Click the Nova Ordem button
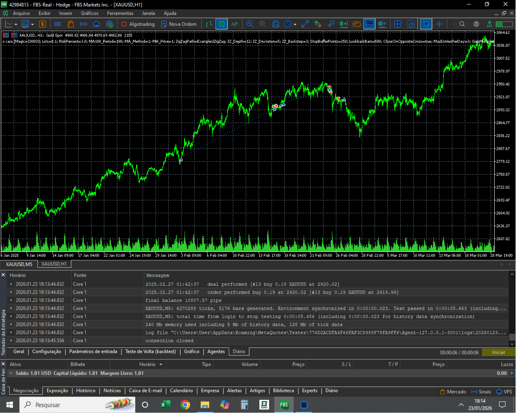518x420 pixels. point(179,24)
